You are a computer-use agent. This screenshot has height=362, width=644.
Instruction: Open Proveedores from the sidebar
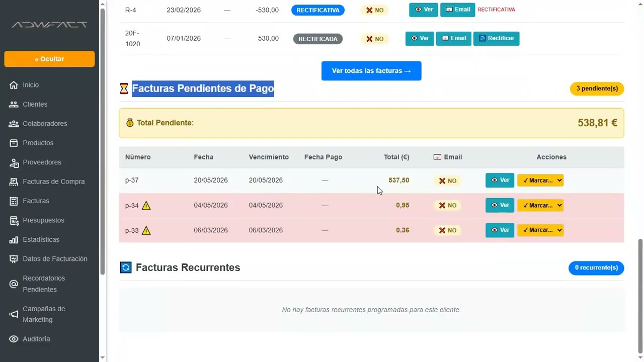(x=42, y=162)
